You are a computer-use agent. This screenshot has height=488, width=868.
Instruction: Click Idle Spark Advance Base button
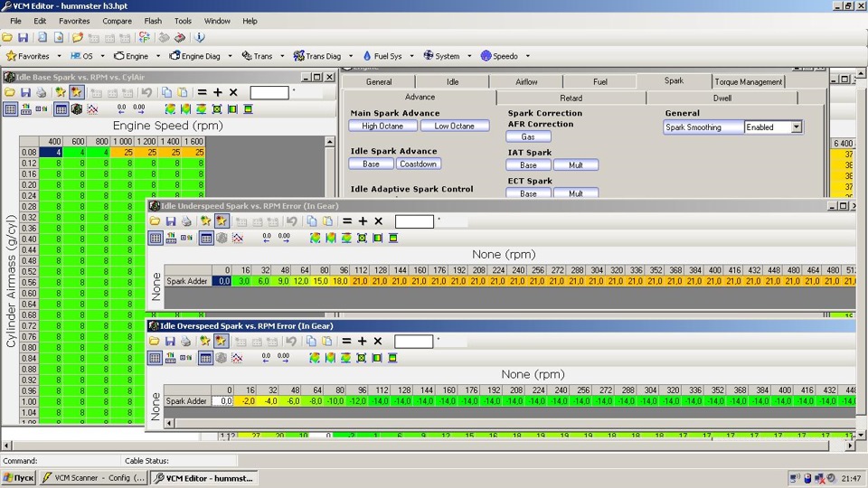(x=371, y=164)
